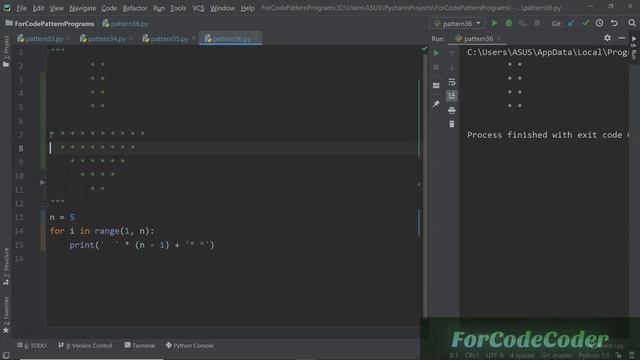Click the for loop line 14 code
This screenshot has height=360, width=640.
[x=102, y=231]
